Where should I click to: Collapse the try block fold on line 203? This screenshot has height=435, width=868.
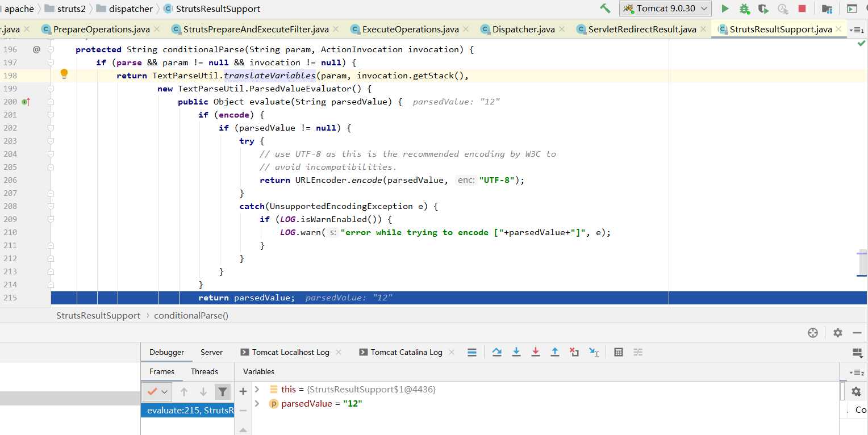(x=51, y=141)
